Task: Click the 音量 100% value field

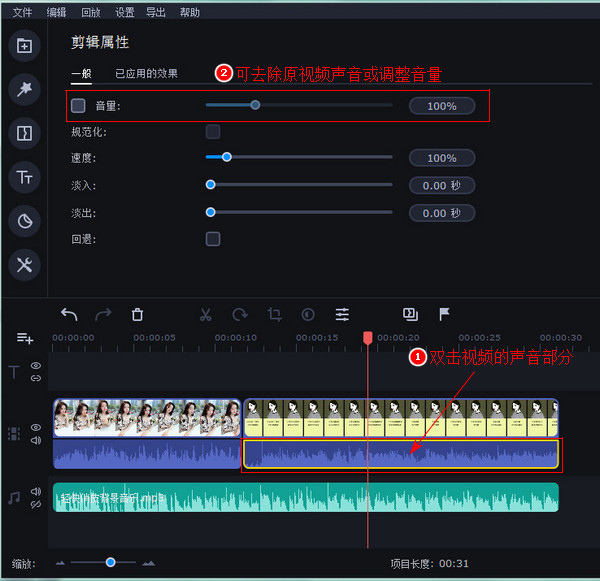Action: (442, 106)
